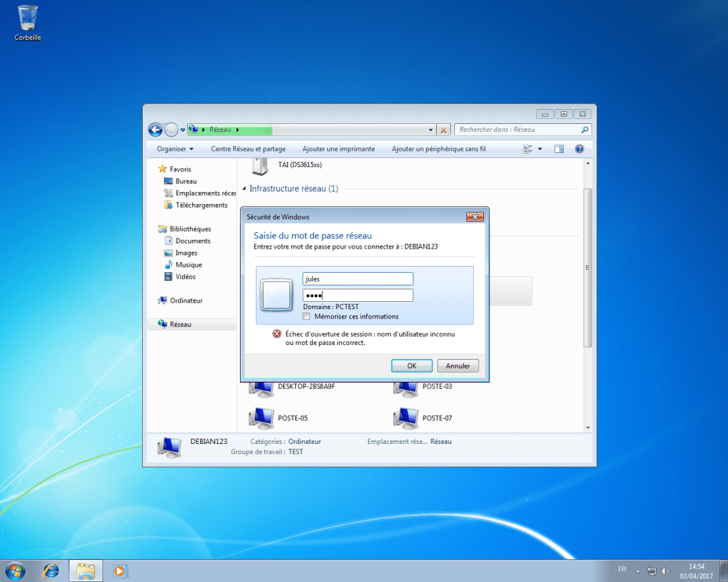The height and width of the screenshot is (582, 728).
Task: Select the POSTE-05 computer icon
Action: click(x=261, y=416)
